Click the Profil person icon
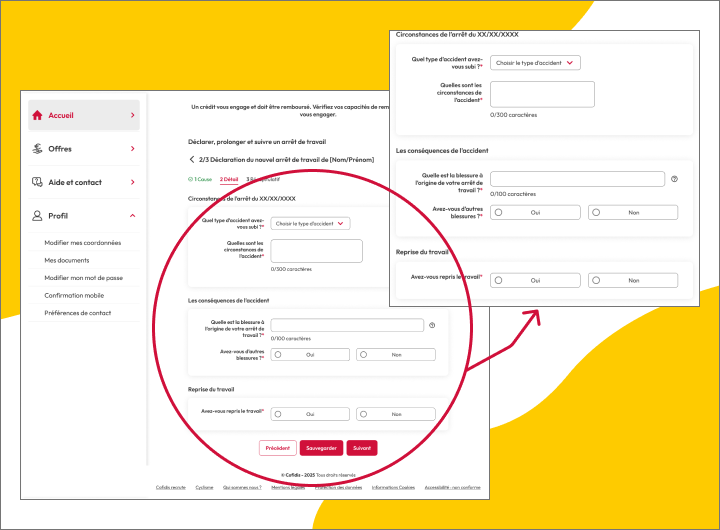720x530 pixels. point(37,216)
